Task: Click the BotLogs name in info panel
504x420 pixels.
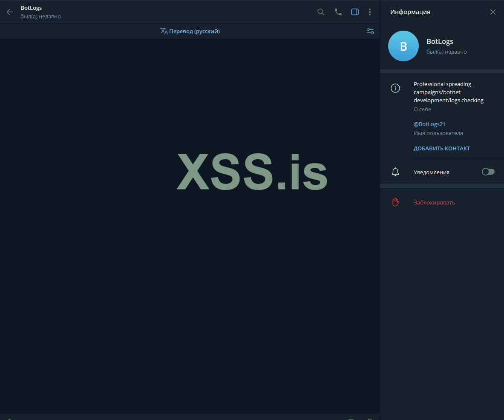Action: (440, 41)
